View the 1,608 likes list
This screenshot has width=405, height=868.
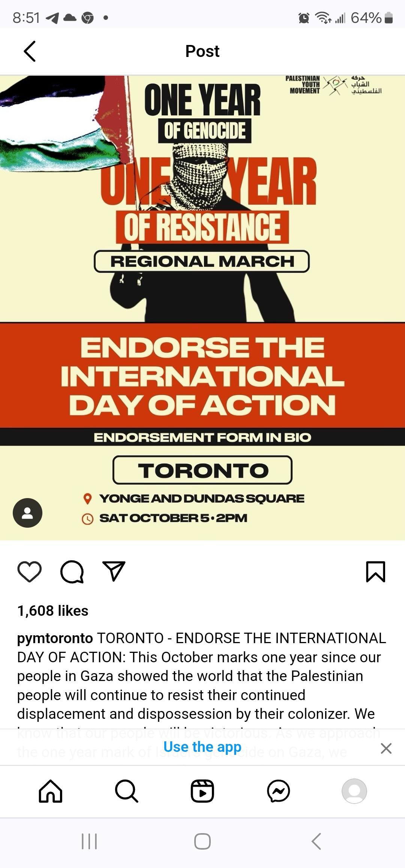tap(52, 611)
